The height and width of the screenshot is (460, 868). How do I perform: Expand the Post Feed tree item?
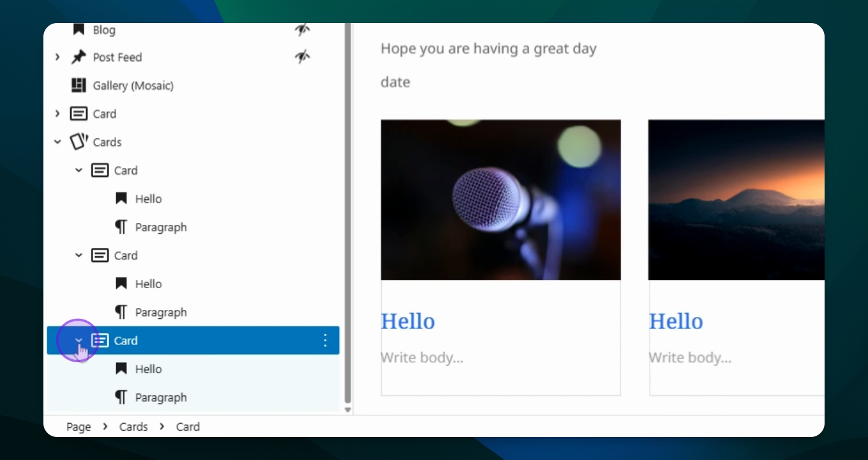pos(57,57)
